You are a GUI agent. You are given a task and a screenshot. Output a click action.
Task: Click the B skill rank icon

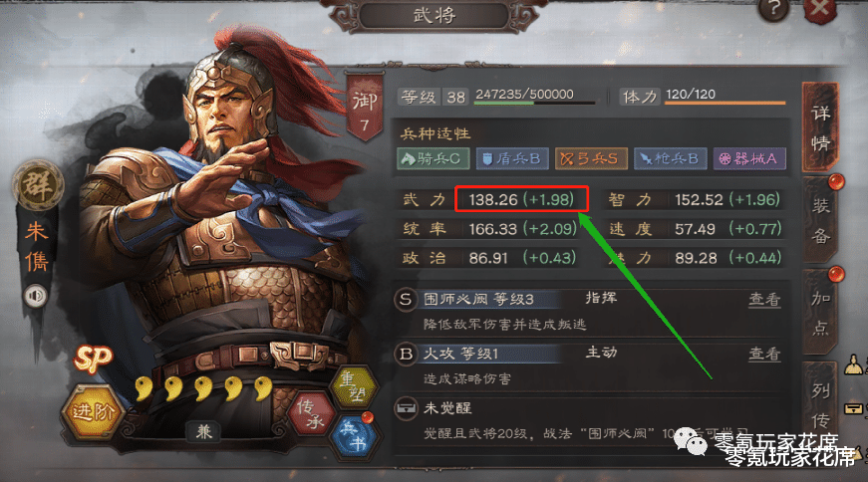pos(406,355)
